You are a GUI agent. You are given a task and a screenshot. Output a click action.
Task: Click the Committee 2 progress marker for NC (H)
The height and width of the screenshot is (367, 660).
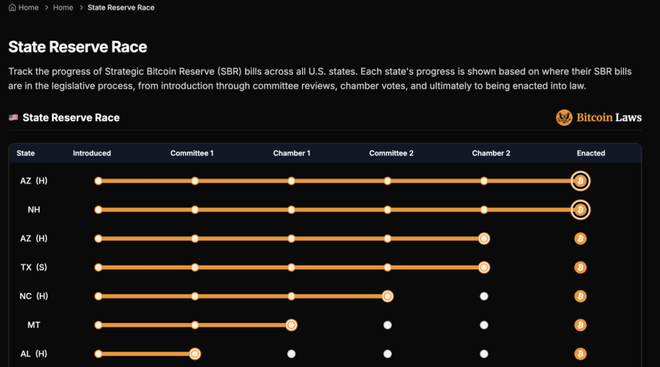388,296
